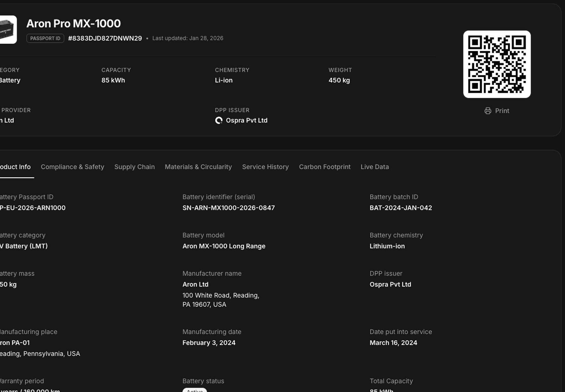Switch to the Carbon Footprint tab

(325, 167)
